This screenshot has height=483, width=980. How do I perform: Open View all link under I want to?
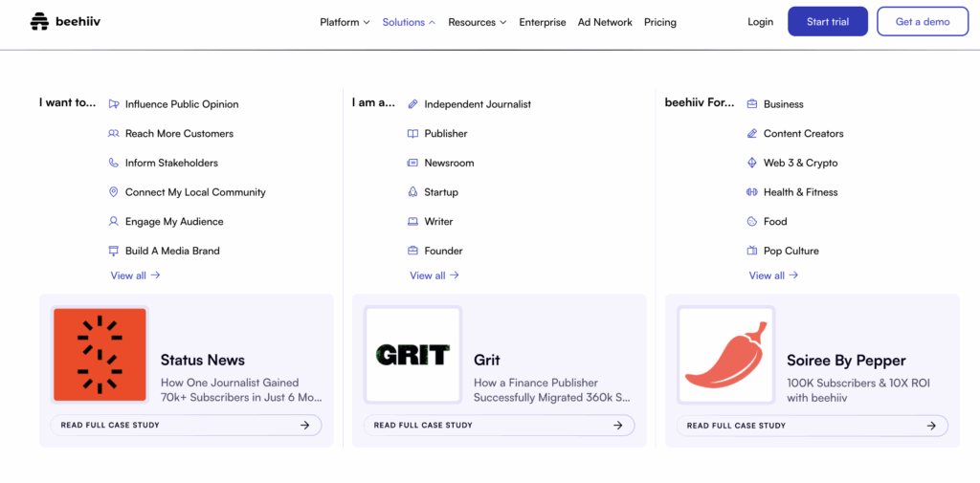tap(135, 275)
